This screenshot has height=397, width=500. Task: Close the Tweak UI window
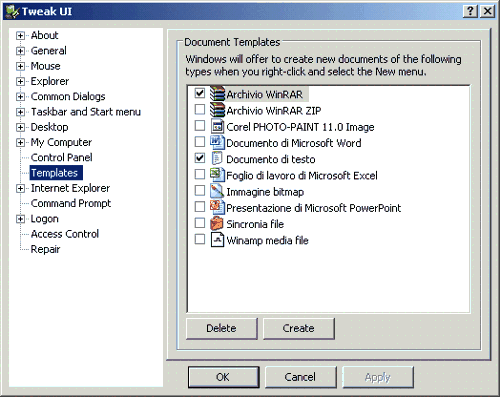487,11
